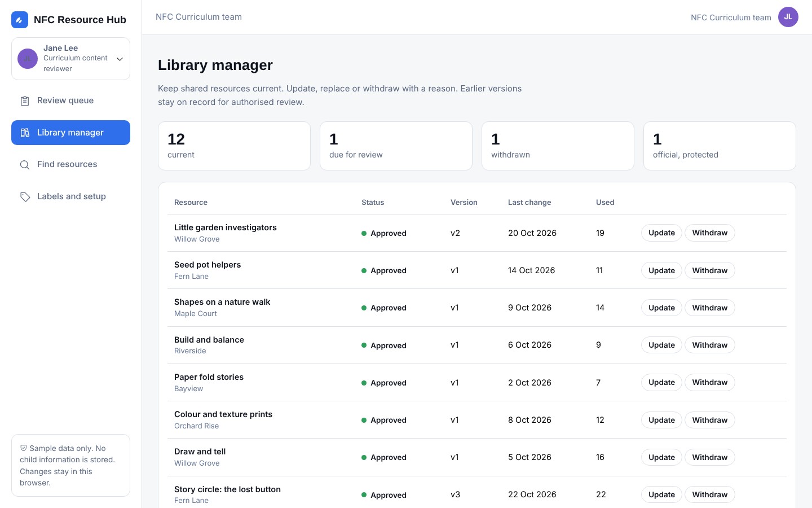Expand the Jane Lee role switcher chevron
The width and height of the screenshot is (812, 508).
coord(120,59)
